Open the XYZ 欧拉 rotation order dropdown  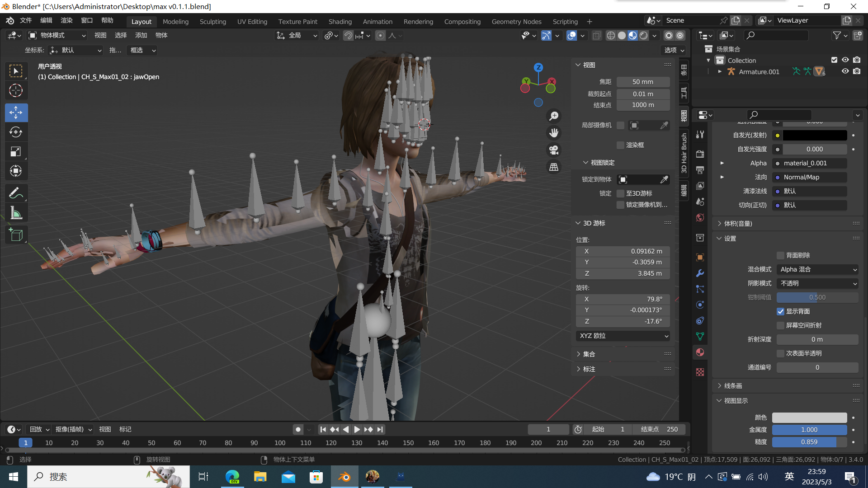click(x=623, y=336)
